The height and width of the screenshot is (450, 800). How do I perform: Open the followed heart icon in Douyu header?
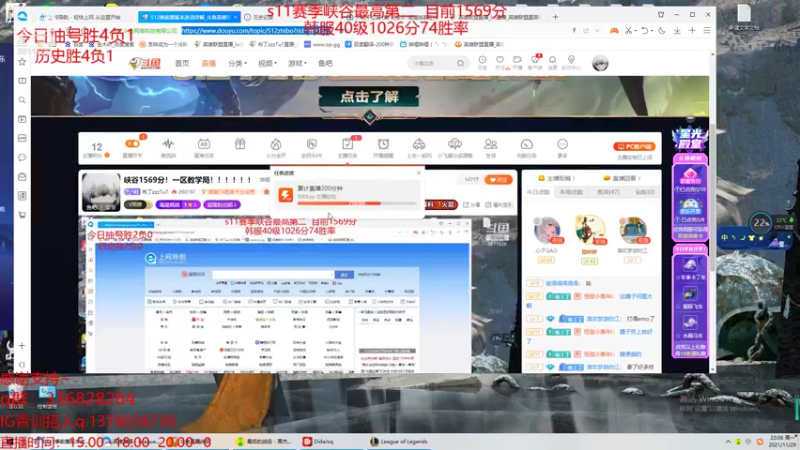[500, 62]
